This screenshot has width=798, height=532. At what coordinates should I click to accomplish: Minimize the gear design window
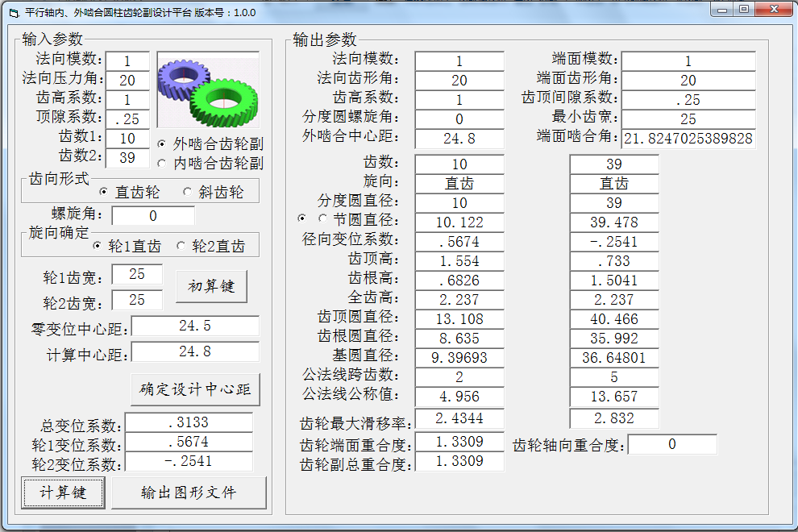click(x=721, y=10)
